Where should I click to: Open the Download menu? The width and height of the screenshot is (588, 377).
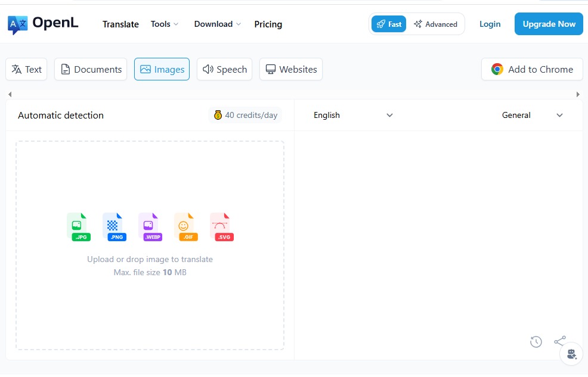217,24
